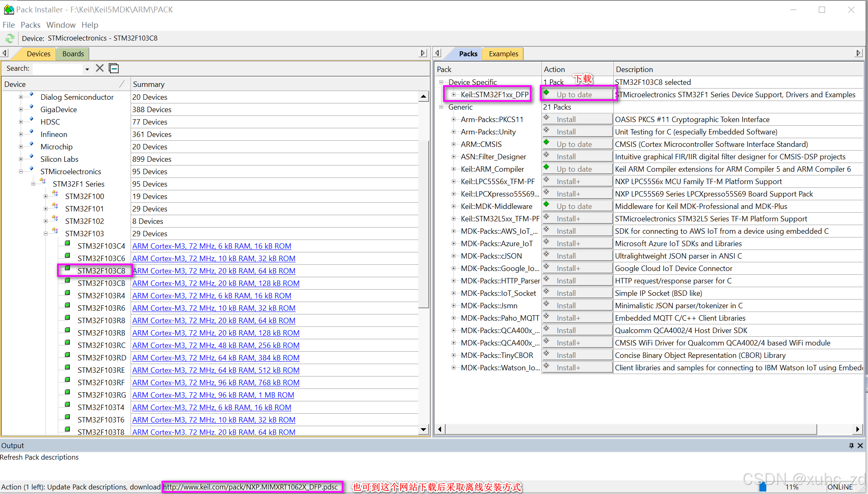
Task: Click green chip icon next to STM32F103C4
Action: 67,244
